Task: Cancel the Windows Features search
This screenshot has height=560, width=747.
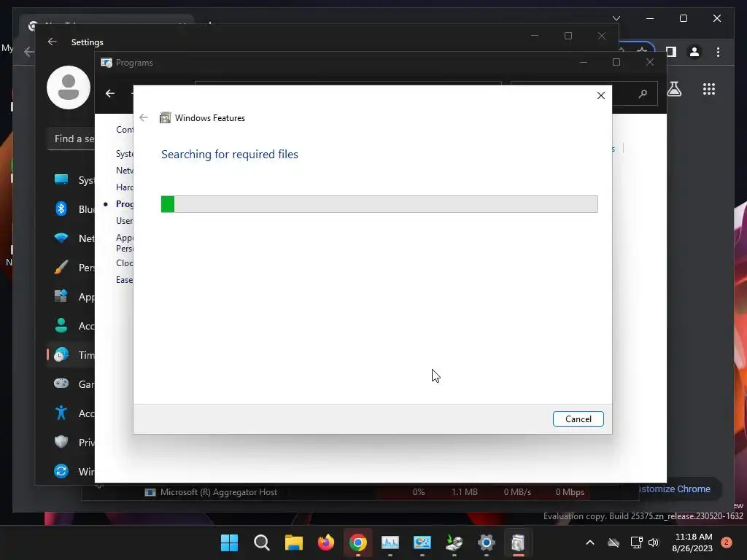Action: pos(578,419)
